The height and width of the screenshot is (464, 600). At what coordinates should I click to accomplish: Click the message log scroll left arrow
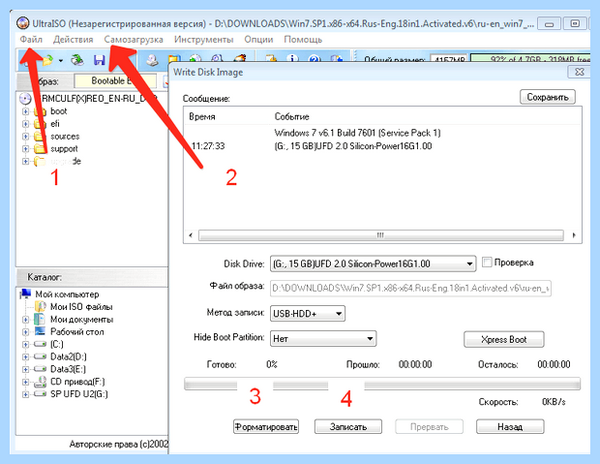point(191,235)
